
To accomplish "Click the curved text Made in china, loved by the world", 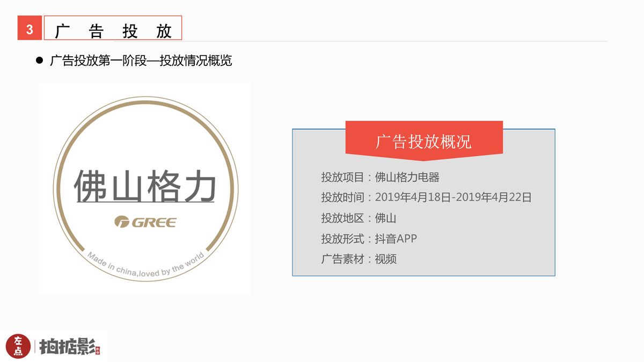I will [145, 265].
